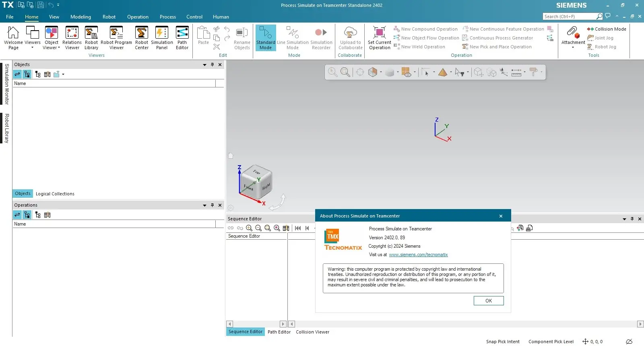
Task: Launch the Robot Center
Action: click(142, 38)
